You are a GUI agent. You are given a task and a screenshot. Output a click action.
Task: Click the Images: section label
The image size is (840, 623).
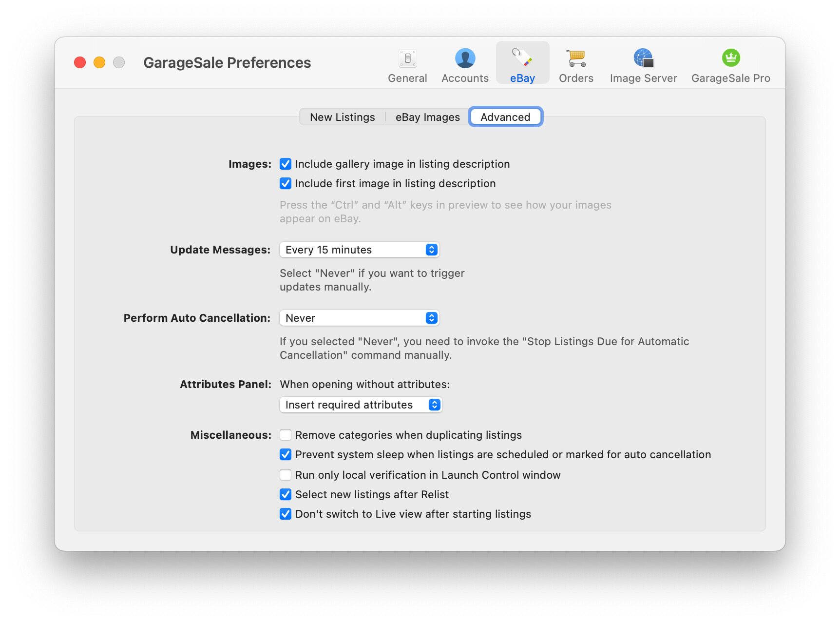(250, 164)
